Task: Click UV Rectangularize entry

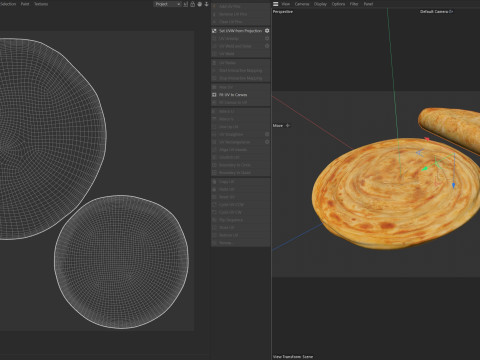Action: point(235,142)
